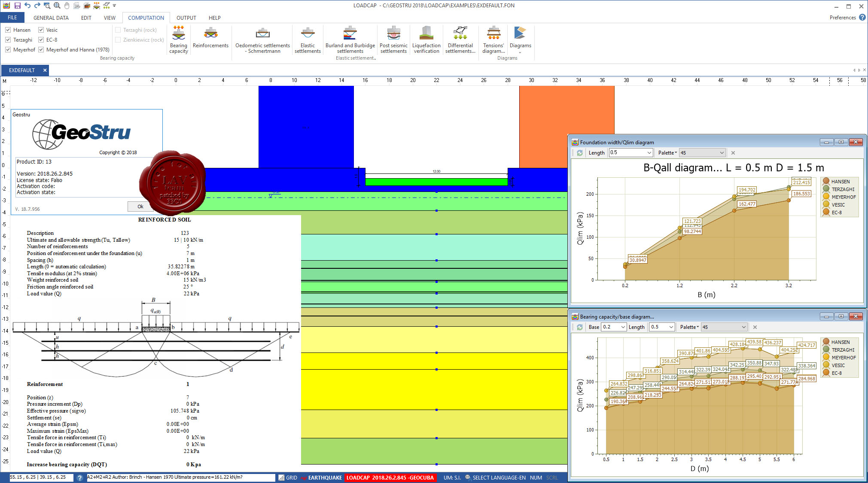Open the Diagrams dropdown in ribbon

[x=520, y=39]
